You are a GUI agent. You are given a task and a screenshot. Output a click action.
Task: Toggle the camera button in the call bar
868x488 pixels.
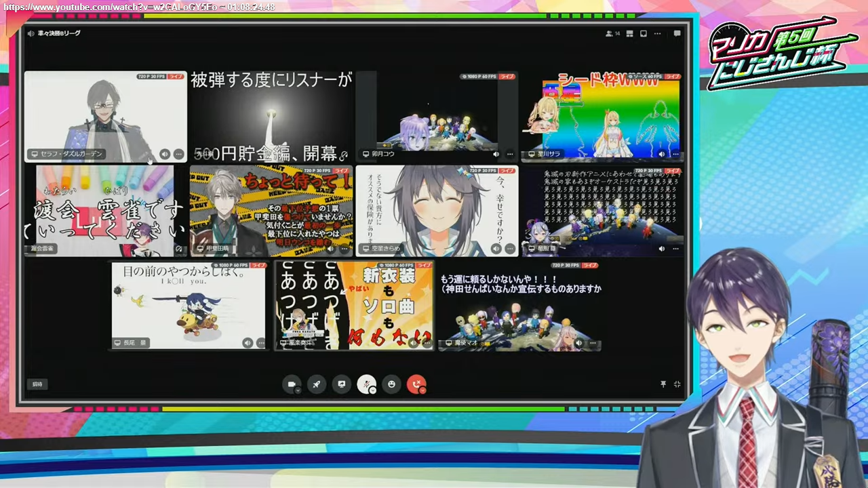coord(291,384)
